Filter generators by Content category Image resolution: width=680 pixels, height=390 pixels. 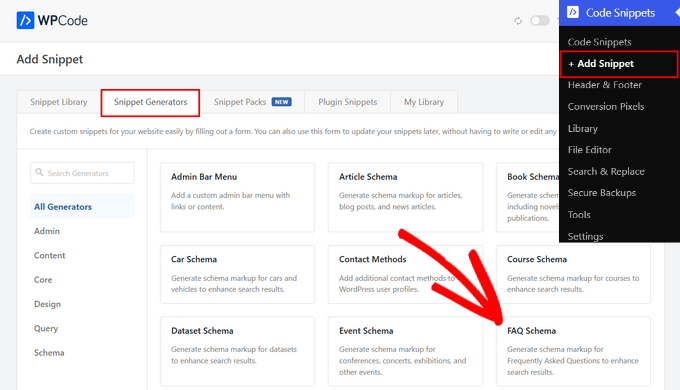point(49,256)
